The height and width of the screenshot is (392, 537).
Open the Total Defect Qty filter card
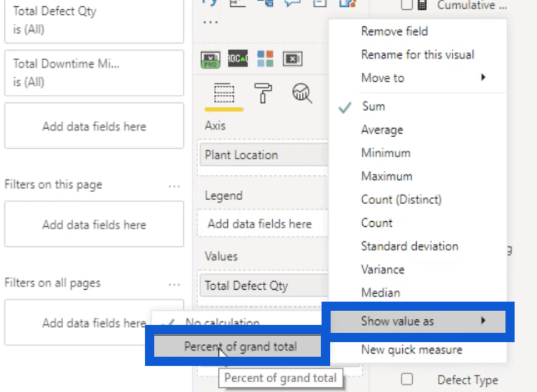(94, 21)
